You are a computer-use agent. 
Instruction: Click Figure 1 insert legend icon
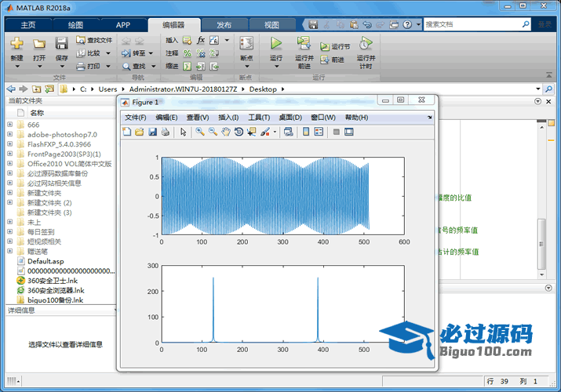pos(319,132)
